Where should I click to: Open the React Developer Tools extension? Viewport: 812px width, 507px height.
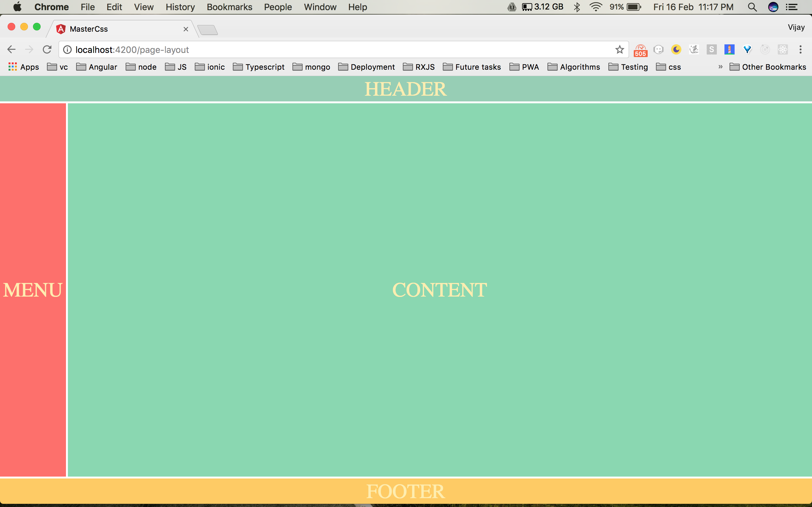[783, 49]
